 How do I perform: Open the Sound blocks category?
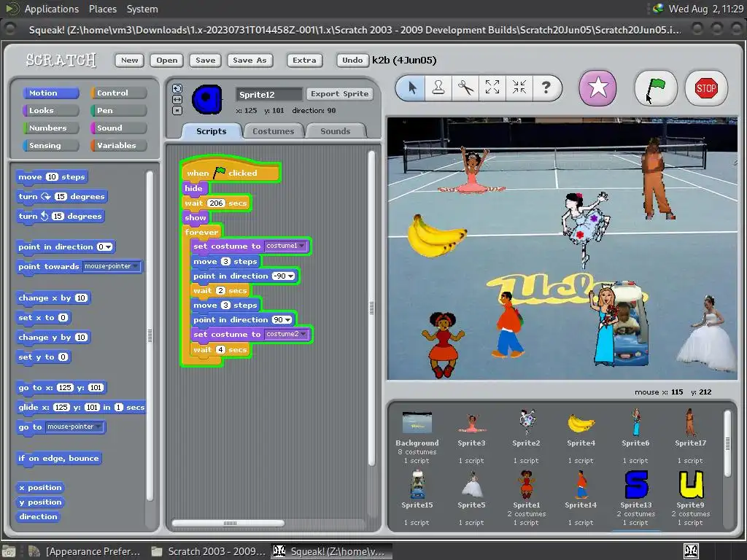118,128
